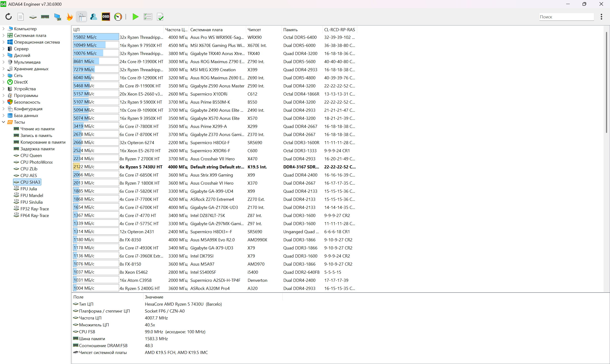Open the FP32 Ray-Trace benchmark
Image resolution: width=610 pixels, height=364 pixels.
coord(34,209)
